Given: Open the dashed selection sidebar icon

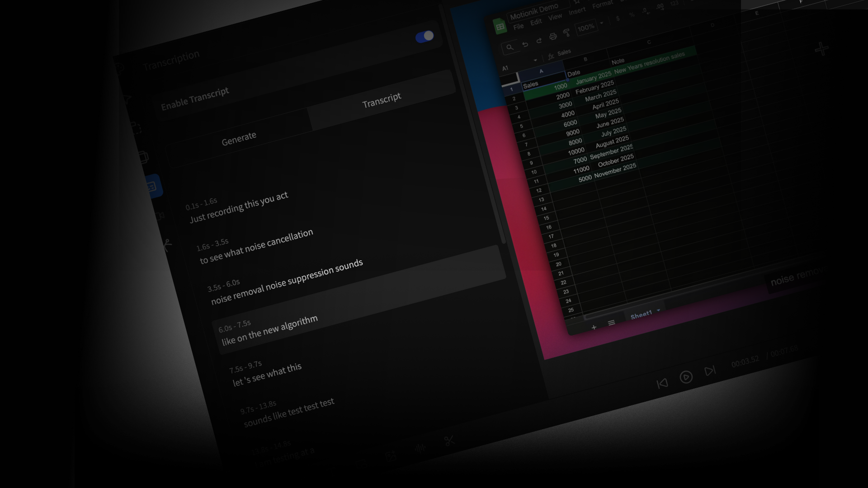Looking at the screenshot, I should (137, 128).
